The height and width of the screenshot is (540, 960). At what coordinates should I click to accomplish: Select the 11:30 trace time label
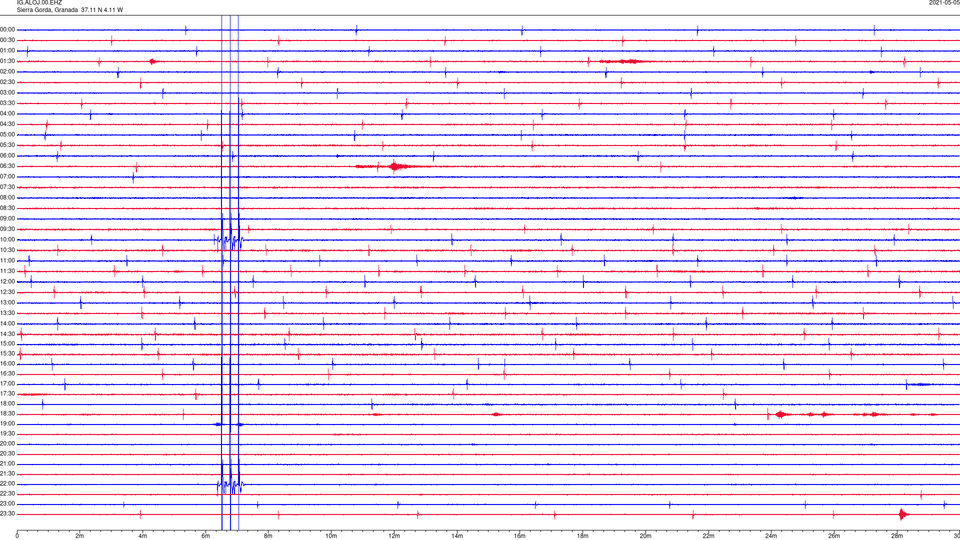click(8, 271)
